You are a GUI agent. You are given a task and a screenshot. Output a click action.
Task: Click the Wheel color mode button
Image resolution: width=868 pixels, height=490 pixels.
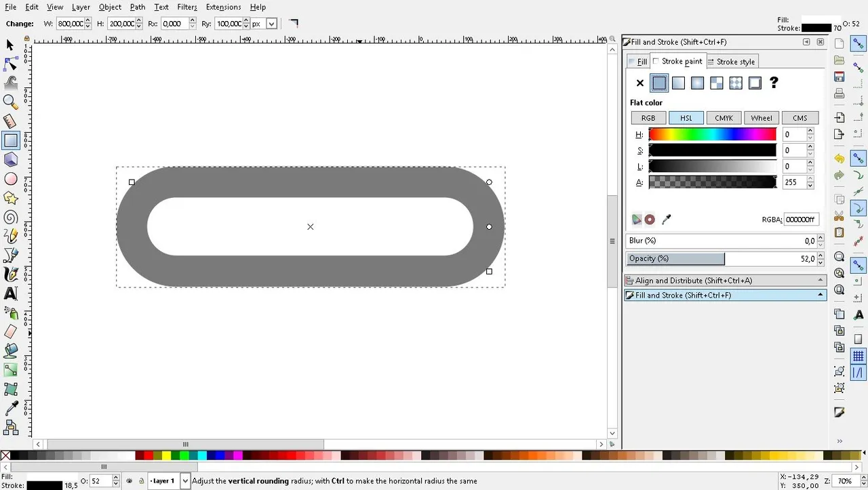(x=762, y=118)
